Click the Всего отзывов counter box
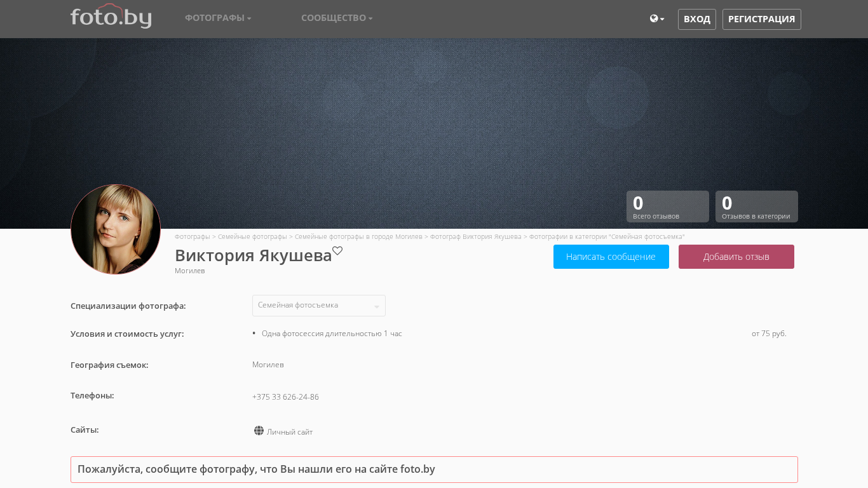Screen dimensions: 868x488 tap(667, 207)
